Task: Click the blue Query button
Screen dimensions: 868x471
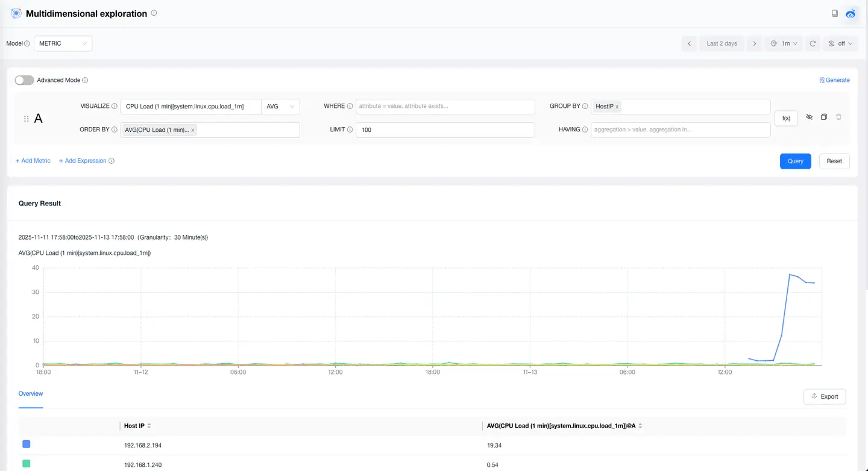Action: click(x=795, y=161)
